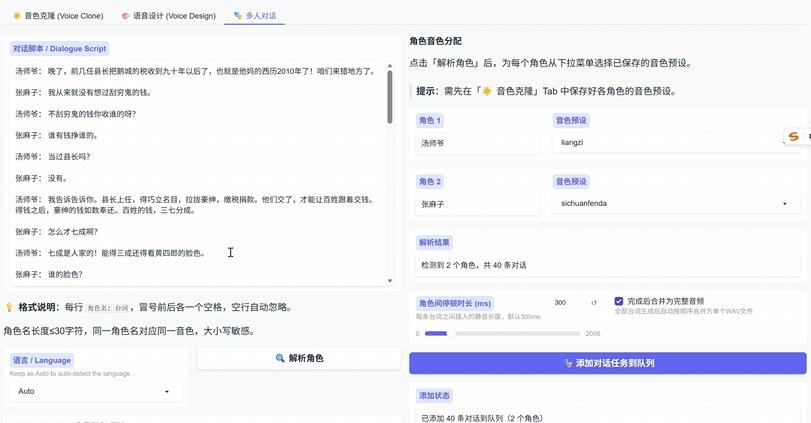The image size is (811, 423).
Task: Expand the Language Auto dropdown
Action: [96, 391]
